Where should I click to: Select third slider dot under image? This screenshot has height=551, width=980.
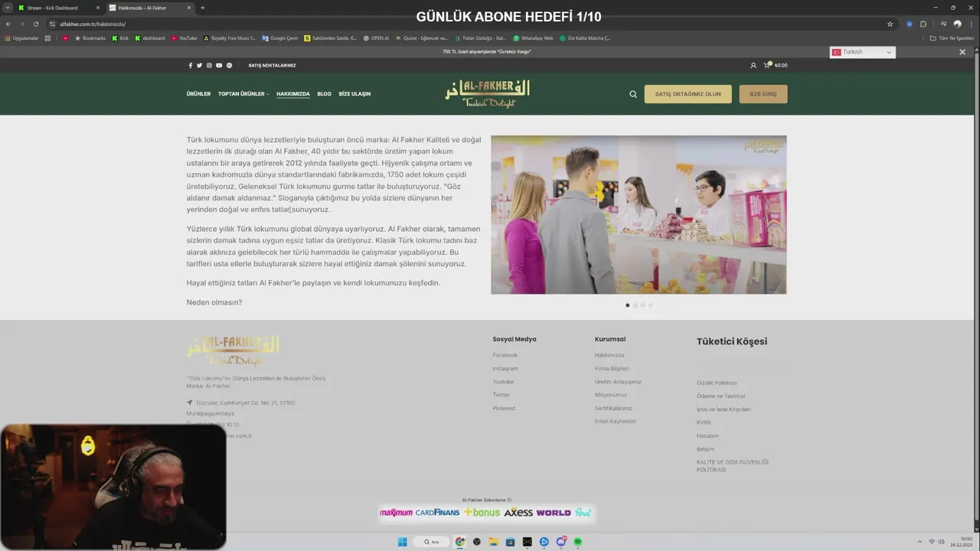(x=643, y=305)
